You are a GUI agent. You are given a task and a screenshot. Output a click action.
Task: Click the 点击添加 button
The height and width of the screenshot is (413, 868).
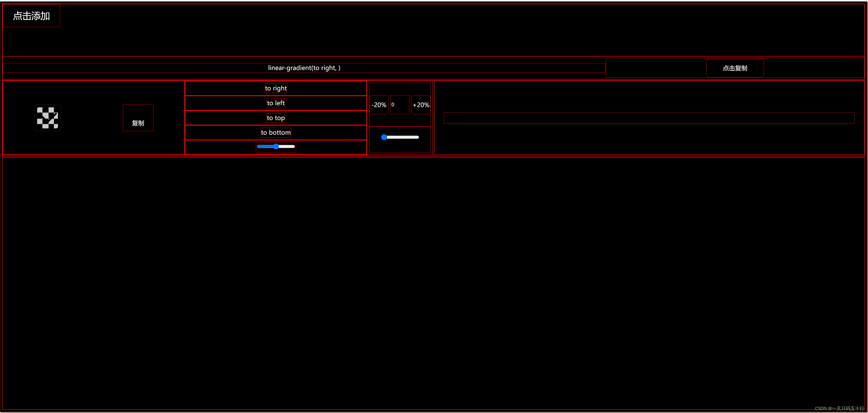coord(31,16)
